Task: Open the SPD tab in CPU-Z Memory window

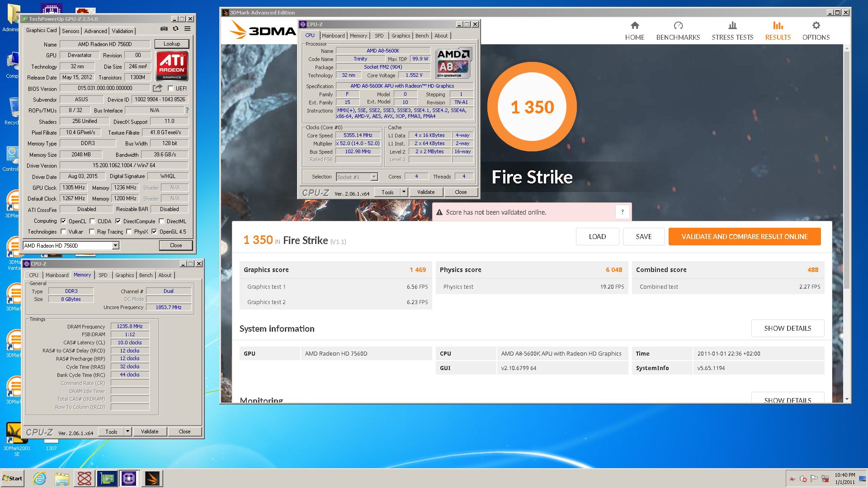Action: click(103, 275)
